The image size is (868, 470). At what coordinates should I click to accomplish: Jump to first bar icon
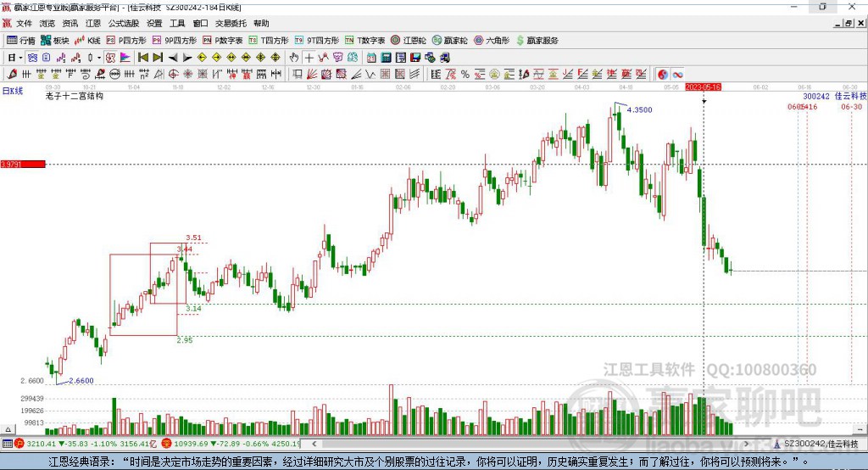coord(142,58)
